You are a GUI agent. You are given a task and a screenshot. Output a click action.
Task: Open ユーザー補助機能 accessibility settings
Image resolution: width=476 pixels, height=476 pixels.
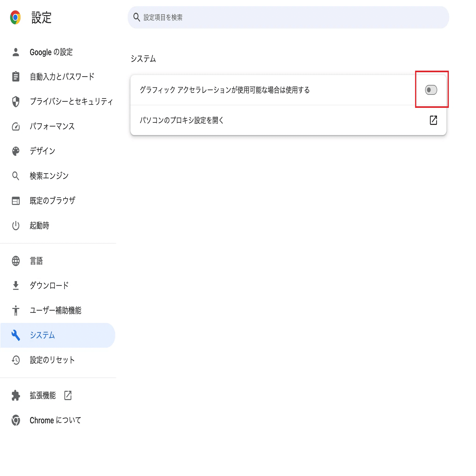pyautogui.click(x=55, y=310)
